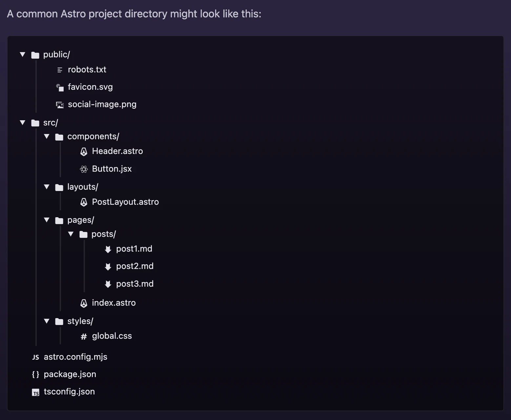Select post3.md in the tree

click(129, 284)
